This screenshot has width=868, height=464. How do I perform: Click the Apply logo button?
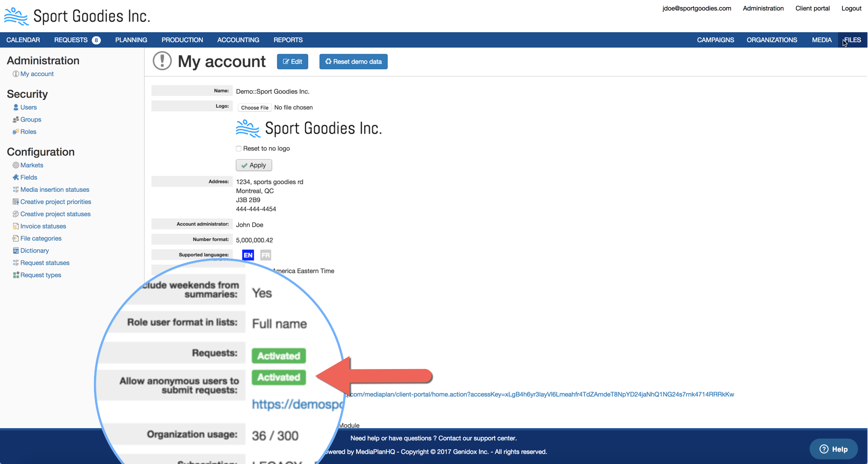click(254, 166)
